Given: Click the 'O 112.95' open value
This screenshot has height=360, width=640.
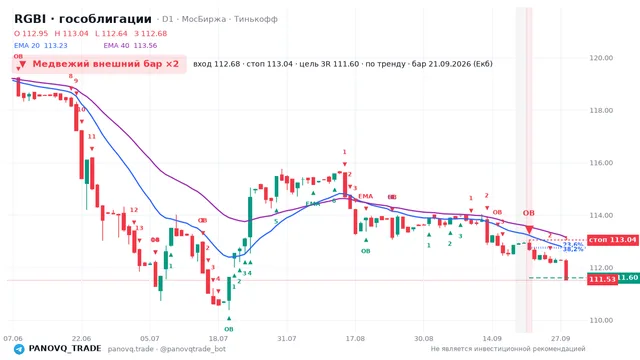Looking at the screenshot, I should click(x=31, y=33).
